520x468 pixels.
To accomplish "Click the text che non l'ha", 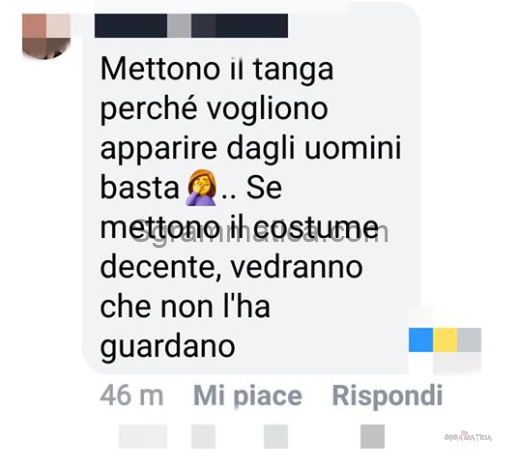I will 185,307.
